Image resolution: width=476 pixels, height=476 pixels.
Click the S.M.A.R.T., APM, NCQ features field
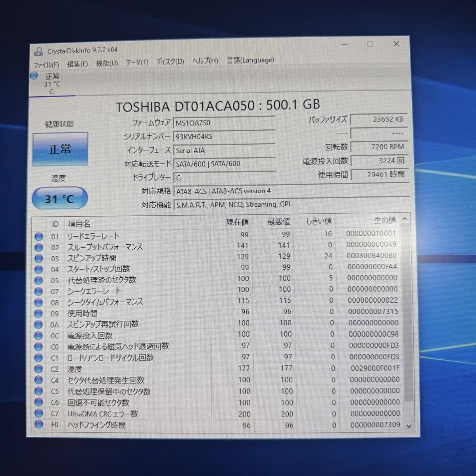291,204
